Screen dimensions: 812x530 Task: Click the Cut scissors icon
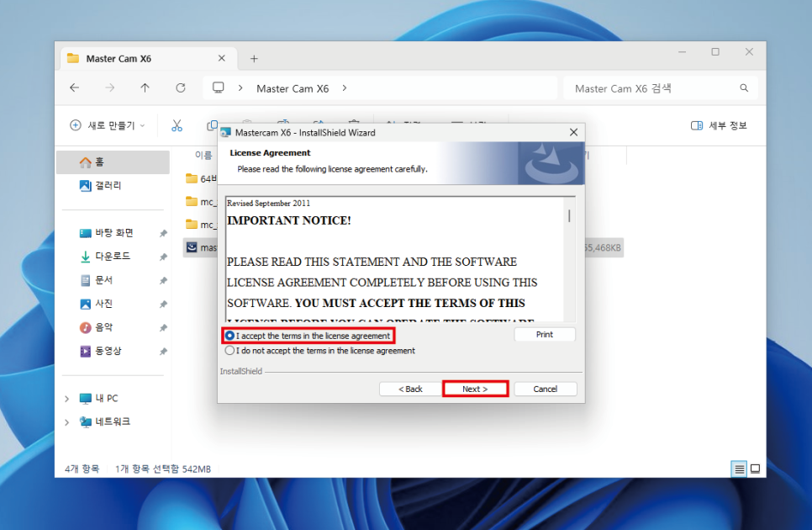[177, 125]
